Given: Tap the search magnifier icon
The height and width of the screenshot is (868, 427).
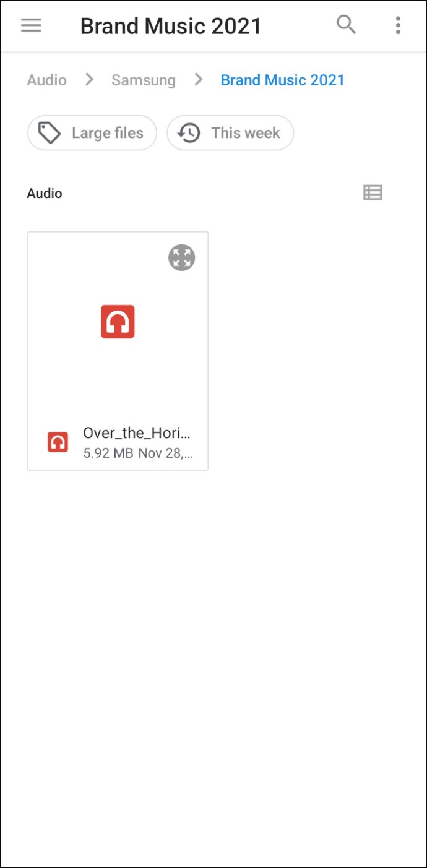Looking at the screenshot, I should [346, 25].
